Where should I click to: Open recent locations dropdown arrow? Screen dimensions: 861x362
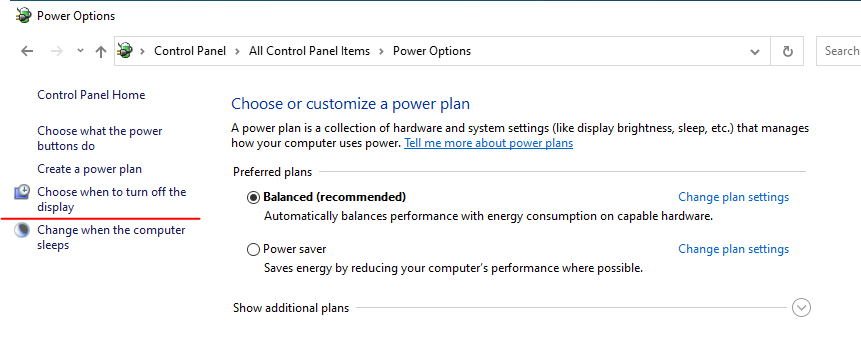click(x=80, y=51)
